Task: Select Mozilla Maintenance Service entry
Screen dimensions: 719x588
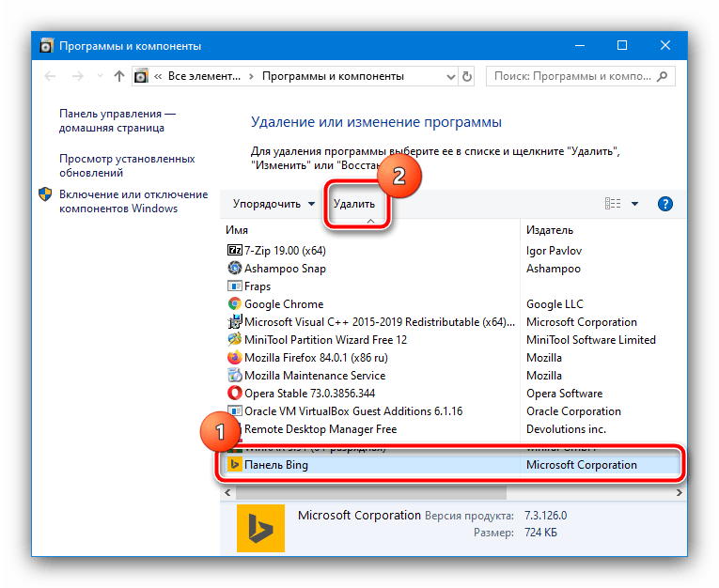Action: [370, 376]
